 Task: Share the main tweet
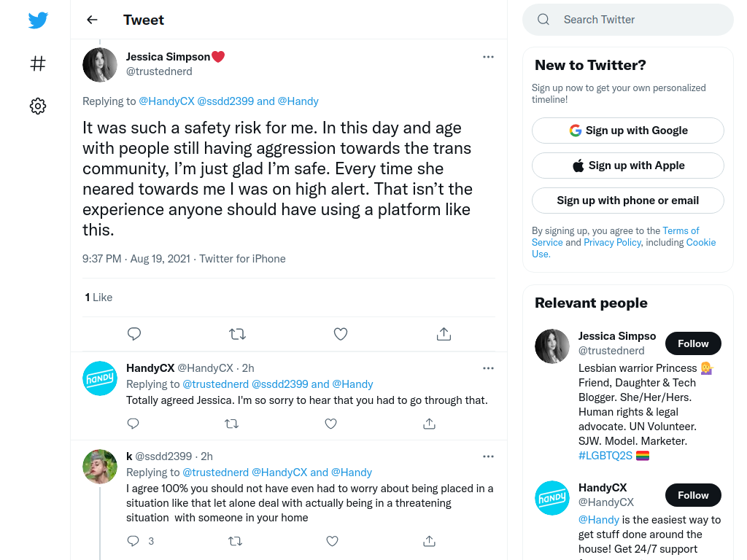click(444, 334)
